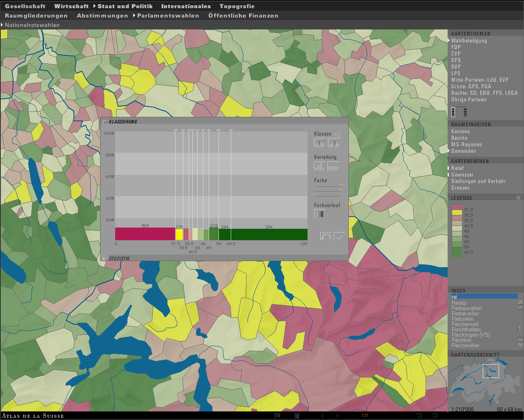Click the index 'K' locate arrow icon

[520, 327]
